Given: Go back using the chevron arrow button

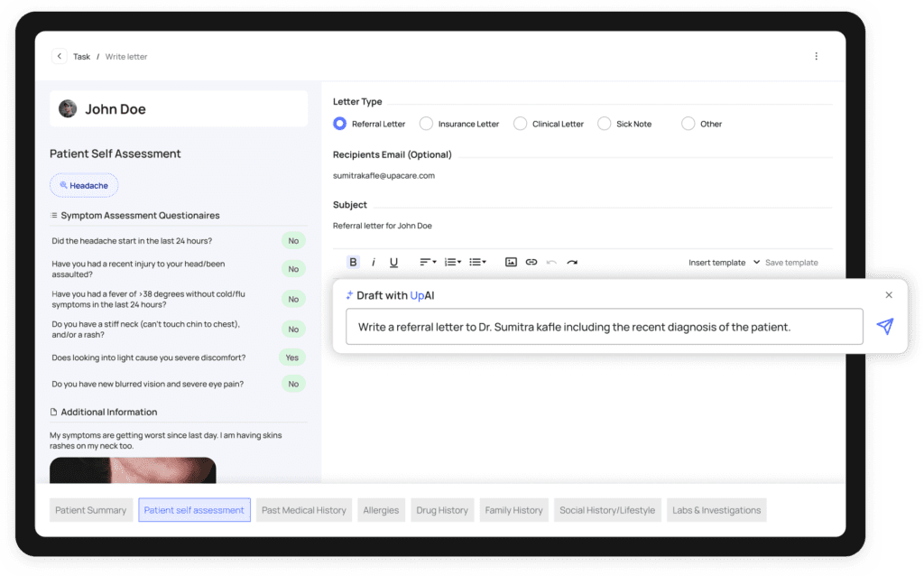Looking at the screenshot, I should (x=59, y=57).
